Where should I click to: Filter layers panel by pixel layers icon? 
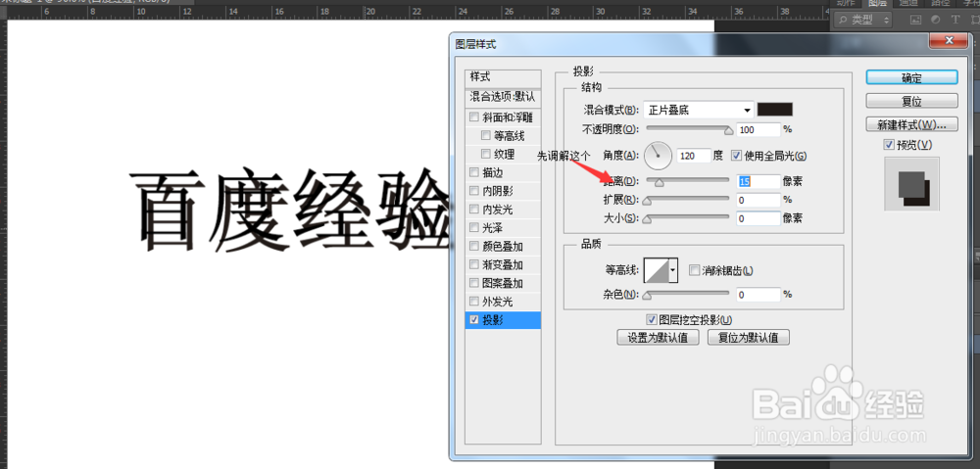tap(915, 20)
